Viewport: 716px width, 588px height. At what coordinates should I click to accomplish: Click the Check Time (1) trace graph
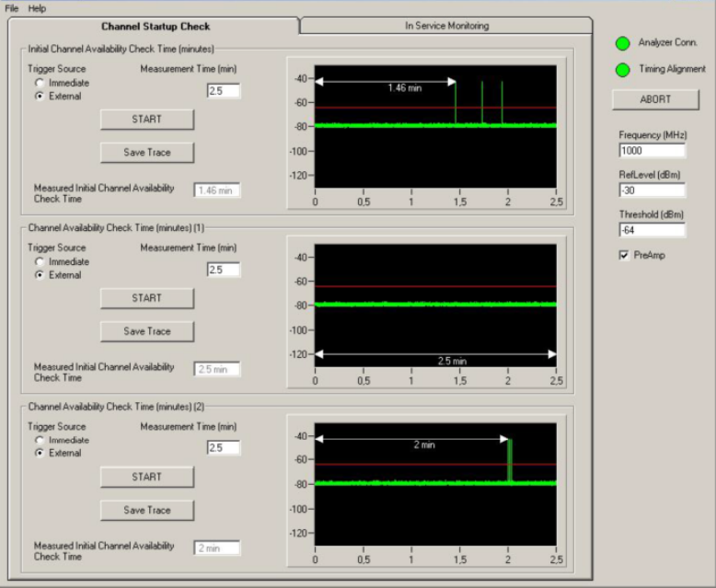coord(435,306)
